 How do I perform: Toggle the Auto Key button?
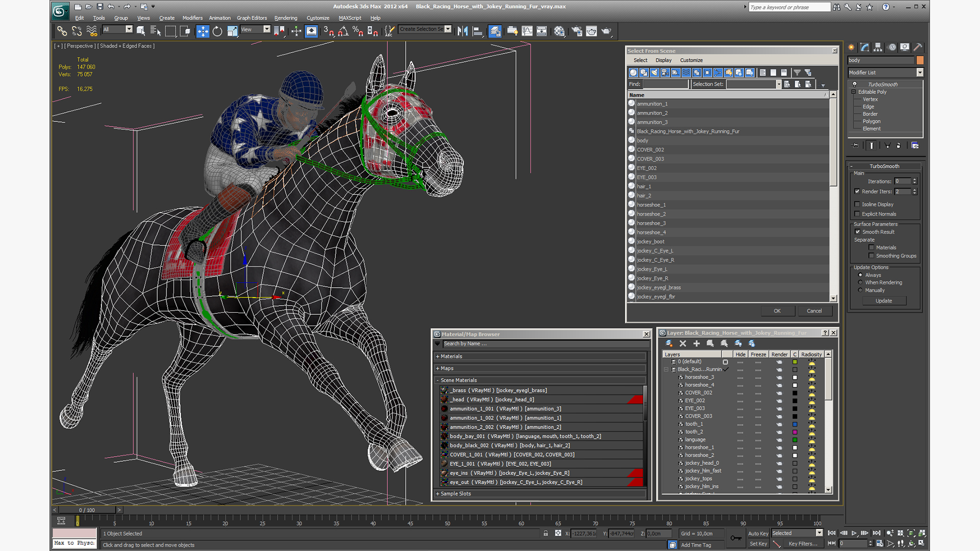(x=758, y=533)
